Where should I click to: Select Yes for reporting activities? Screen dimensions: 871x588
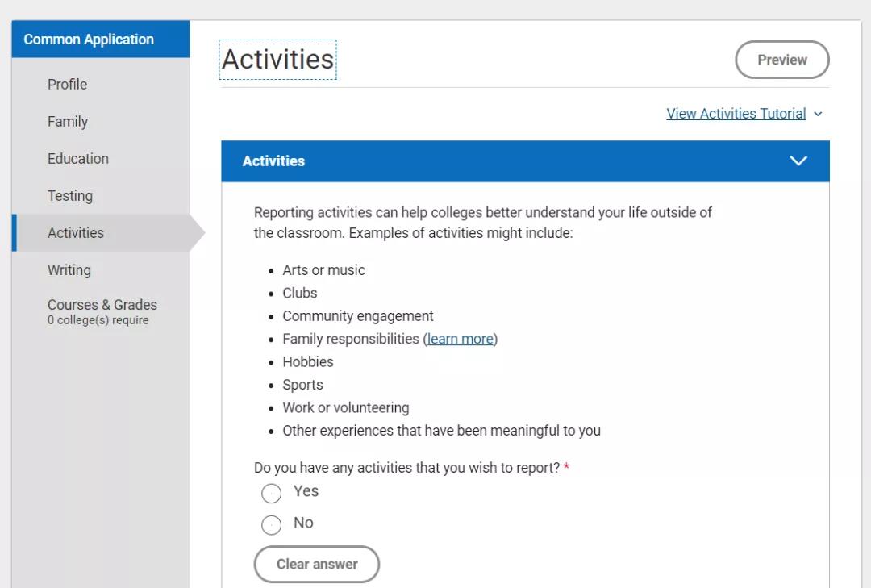pos(271,493)
